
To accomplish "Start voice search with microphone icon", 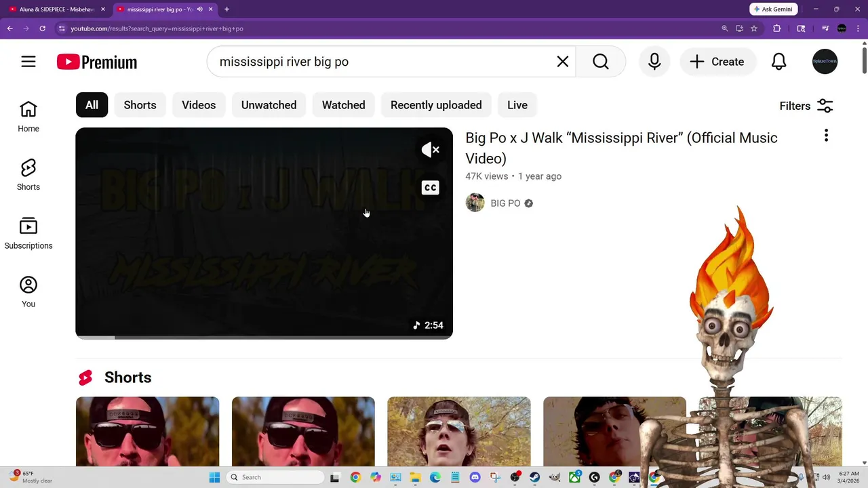I will coord(654,62).
